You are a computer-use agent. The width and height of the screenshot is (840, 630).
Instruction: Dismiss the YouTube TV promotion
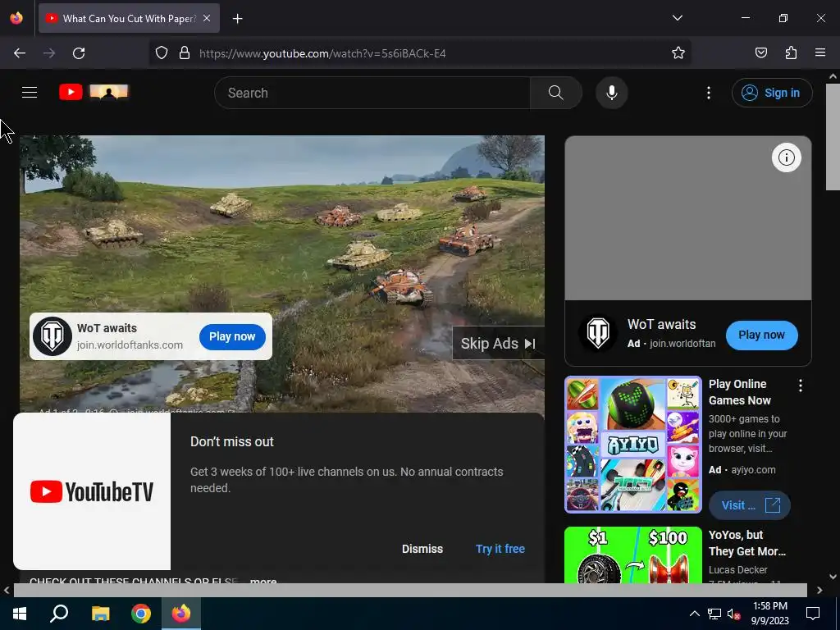[422, 549]
